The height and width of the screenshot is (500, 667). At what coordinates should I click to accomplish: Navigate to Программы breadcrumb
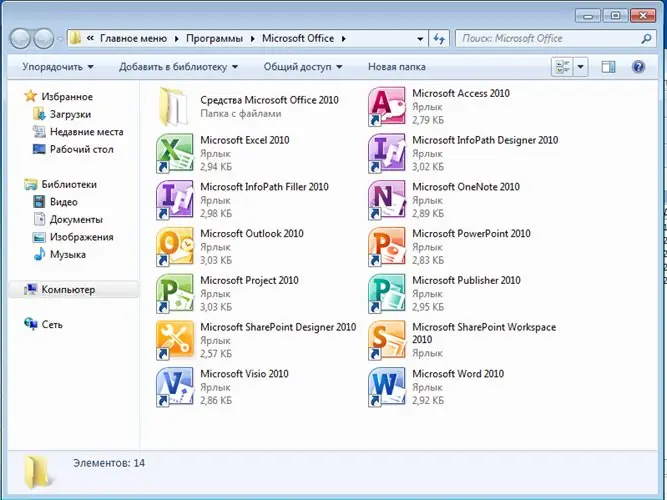coord(214,38)
